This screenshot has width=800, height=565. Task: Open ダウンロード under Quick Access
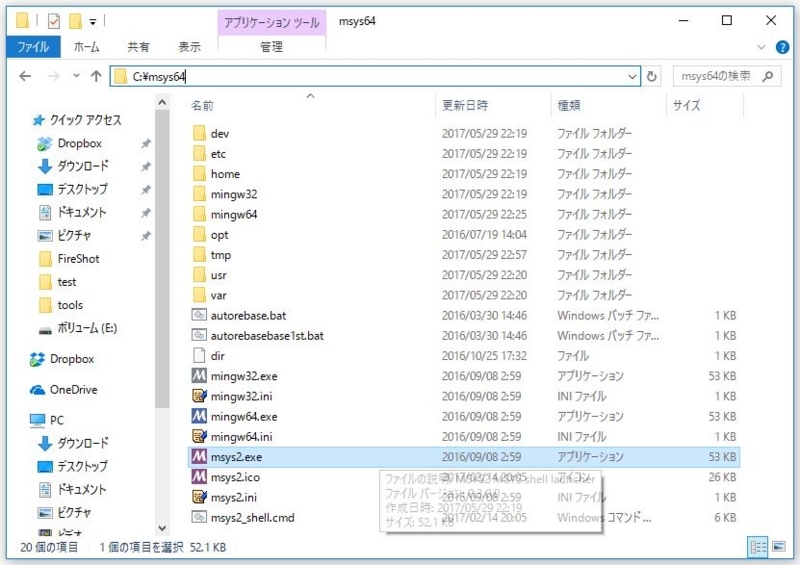coord(73,166)
